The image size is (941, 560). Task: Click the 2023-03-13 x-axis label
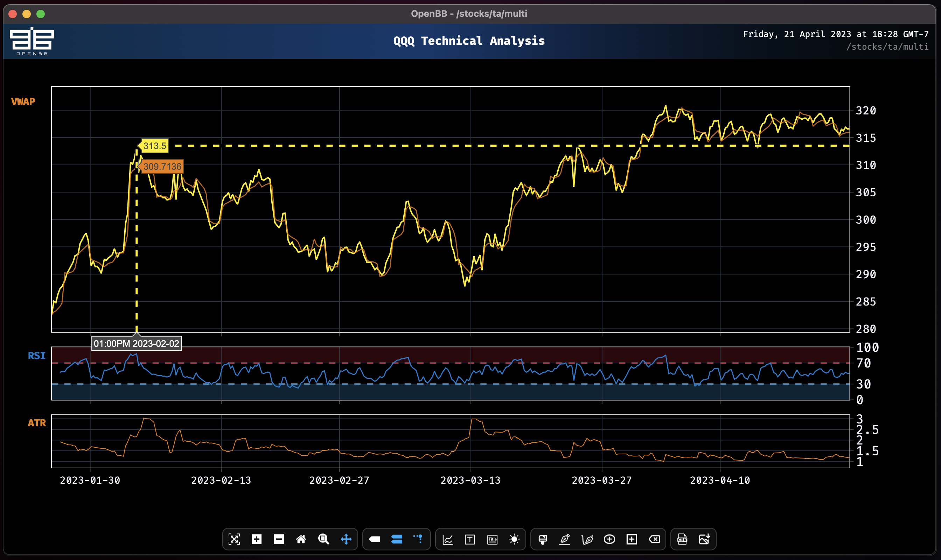(x=470, y=481)
